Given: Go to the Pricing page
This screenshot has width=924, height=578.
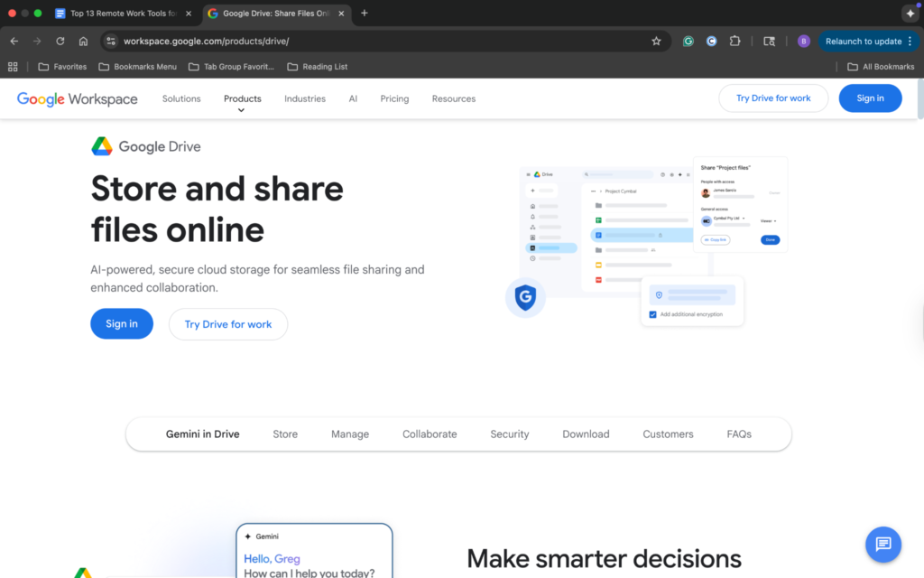Looking at the screenshot, I should coord(394,98).
